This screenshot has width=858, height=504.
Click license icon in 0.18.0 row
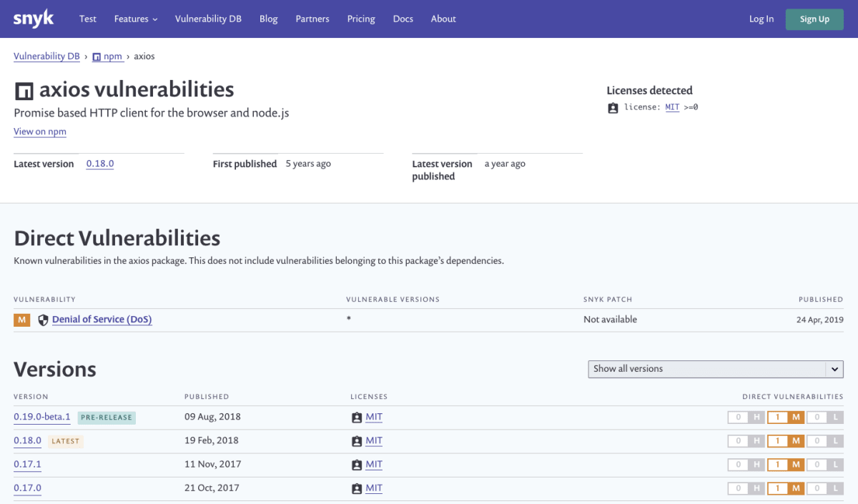point(357,441)
